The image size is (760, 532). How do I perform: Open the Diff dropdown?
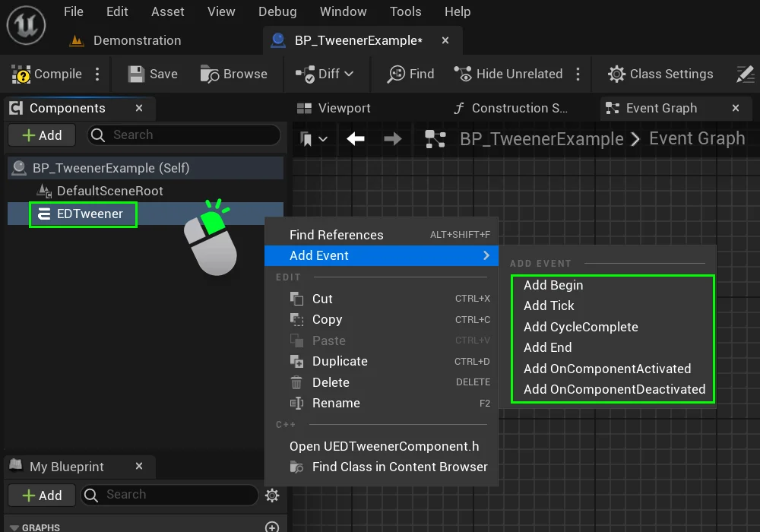point(325,74)
